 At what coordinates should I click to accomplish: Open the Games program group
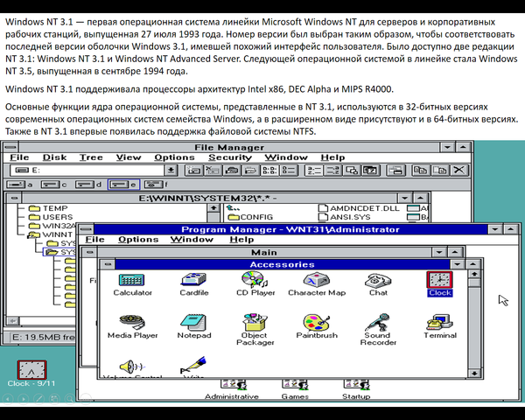pos(295,385)
